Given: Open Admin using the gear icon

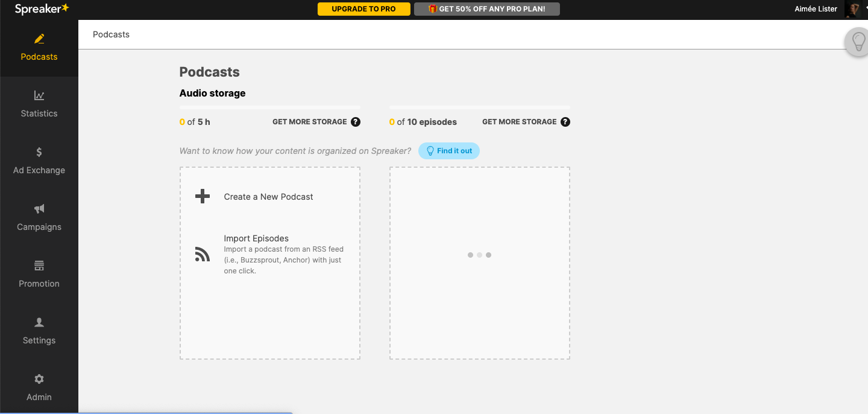Looking at the screenshot, I should [x=39, y=378].
